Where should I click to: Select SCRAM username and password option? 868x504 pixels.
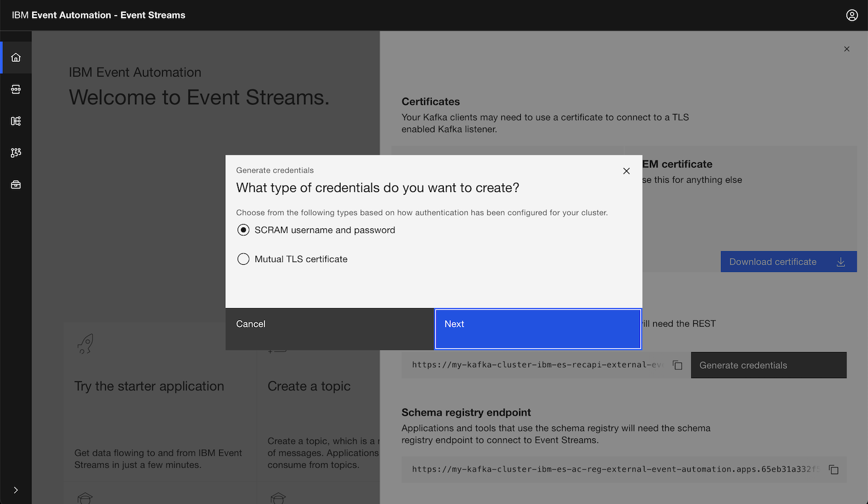pyautogui.click(x=244, y=230)
